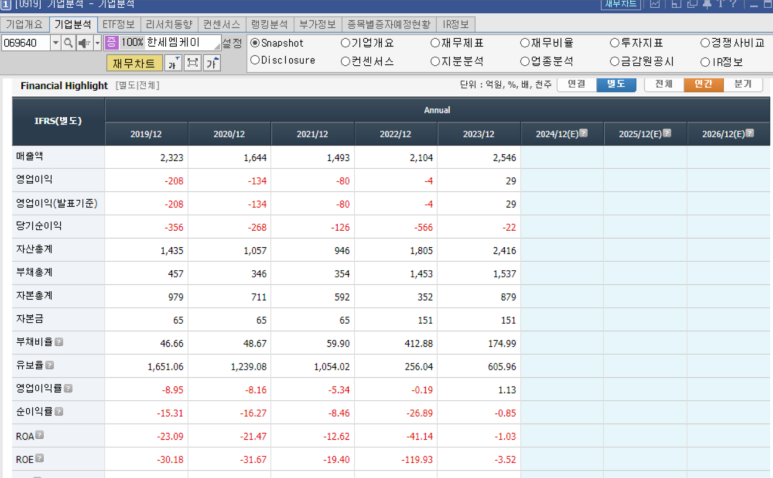The width and height of the screenshot is (773, 478).
Task: Click the decrease font size 가 icon
Action: pyautogui.click(x=173, y=63)
